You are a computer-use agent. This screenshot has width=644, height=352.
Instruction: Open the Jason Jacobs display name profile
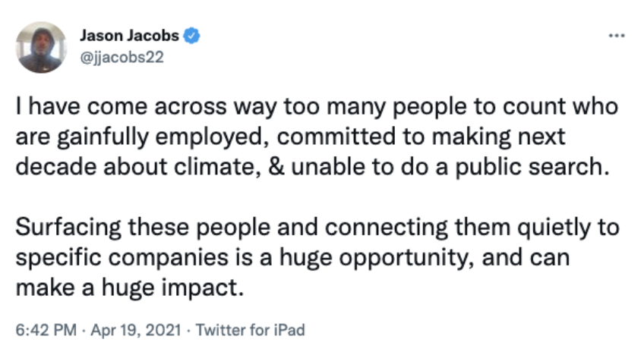point(129,36)
